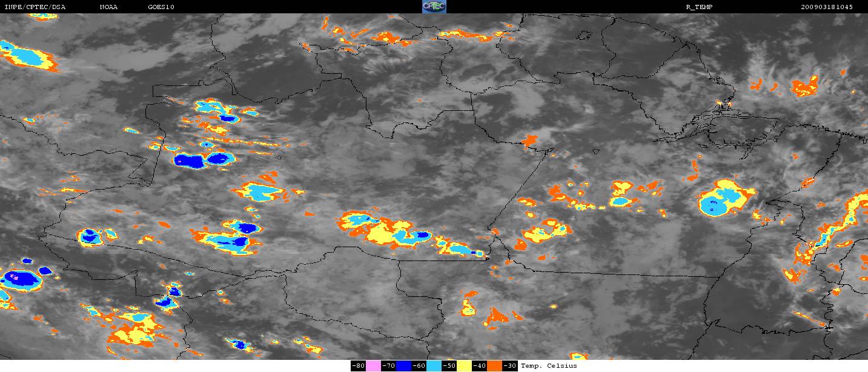The height and width of the screenshot is (372, 868).
Task: Pick the cyan legend color swatch
Action: click(x=434, y=366)
